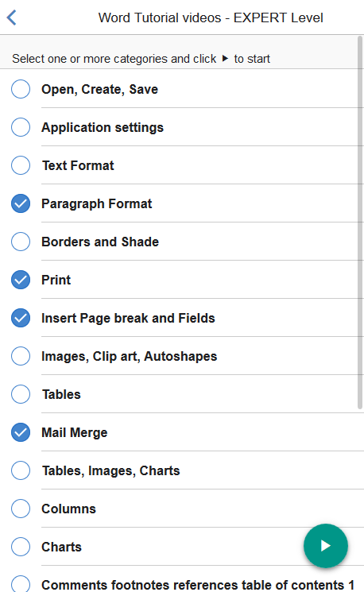
Task: Tick the Charts category circle
Action: 21,547
